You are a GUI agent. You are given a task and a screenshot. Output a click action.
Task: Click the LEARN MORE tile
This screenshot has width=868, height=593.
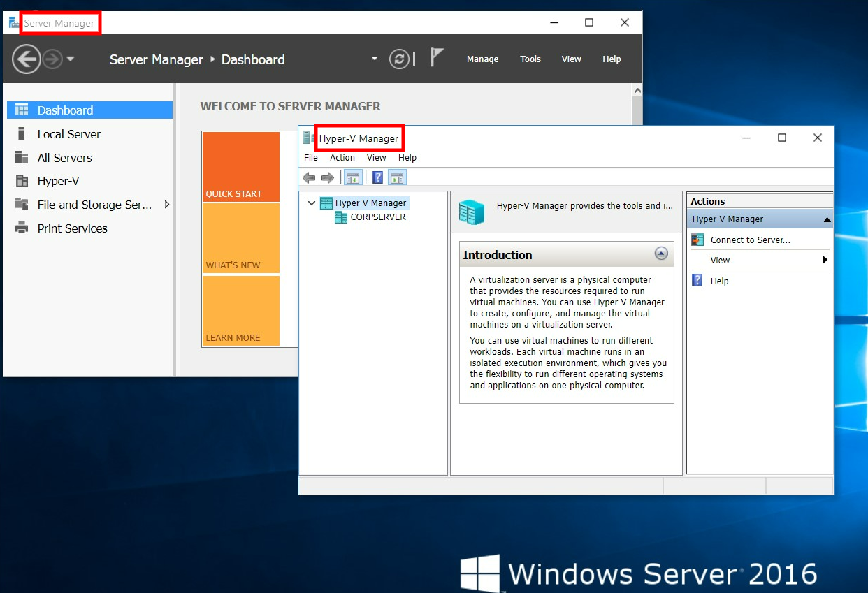(241, 311)
